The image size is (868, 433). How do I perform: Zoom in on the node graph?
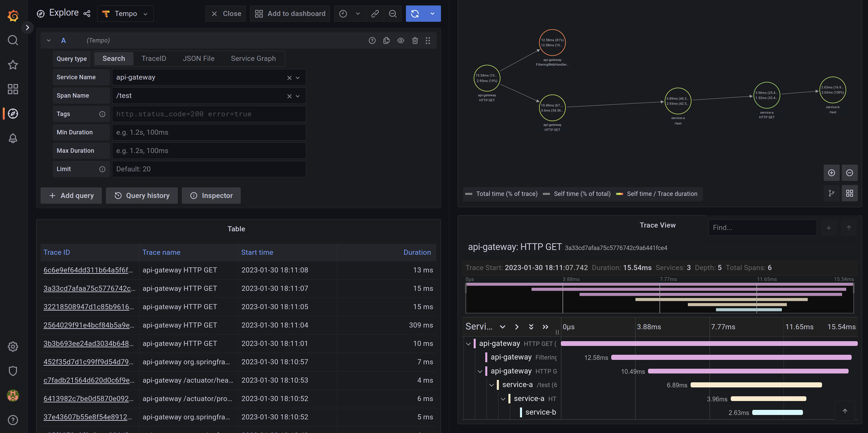pos(831,173)
